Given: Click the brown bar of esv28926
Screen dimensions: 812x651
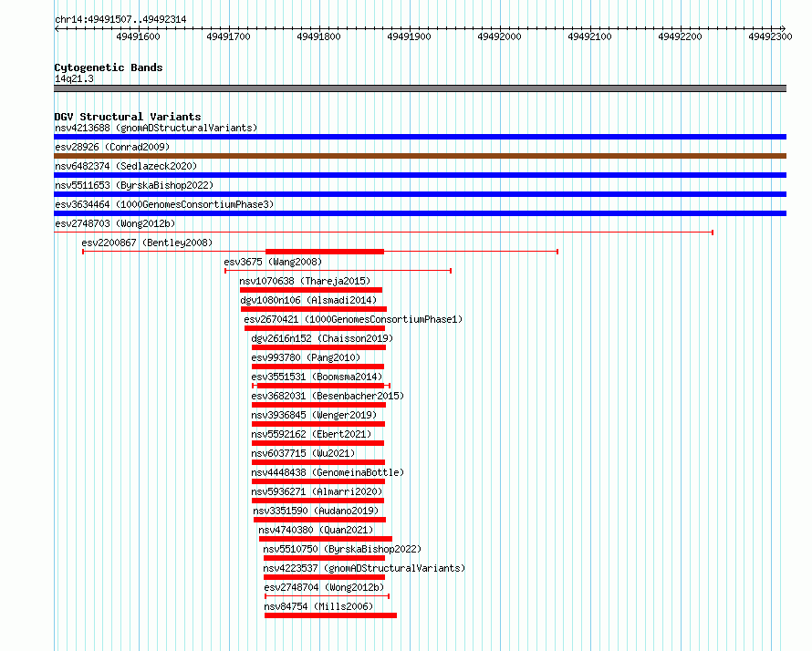Looking at the screenshot, I should (420, 156).
